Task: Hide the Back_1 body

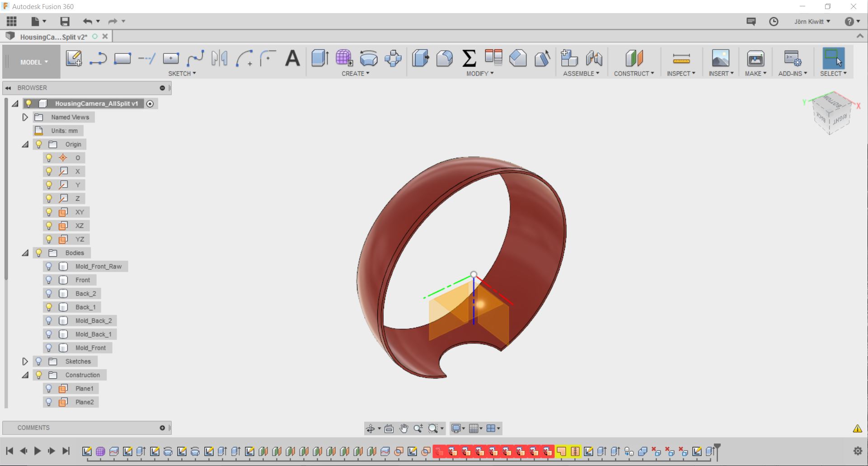Action: (49, 307)
